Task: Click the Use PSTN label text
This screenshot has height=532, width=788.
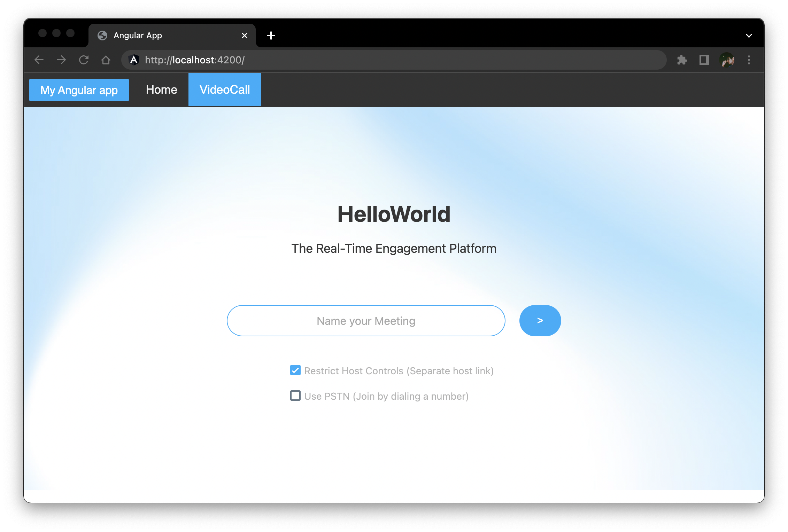Action: point(386,396)
